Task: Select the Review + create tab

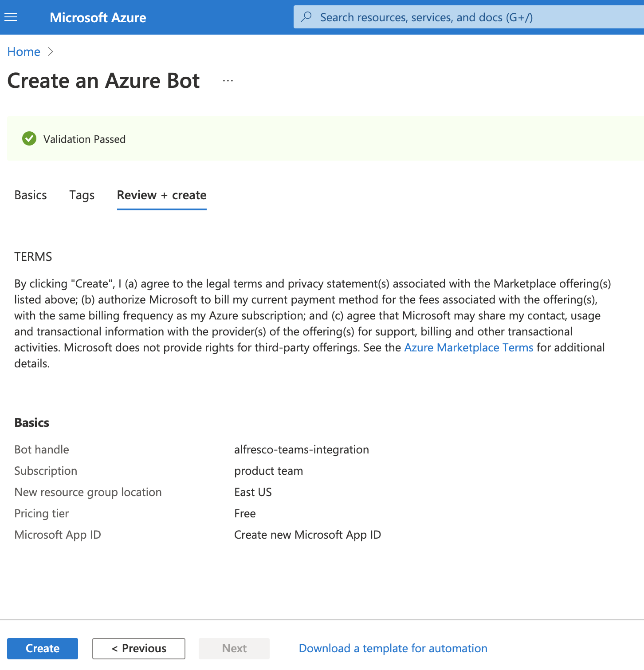Action: [162, 195]
